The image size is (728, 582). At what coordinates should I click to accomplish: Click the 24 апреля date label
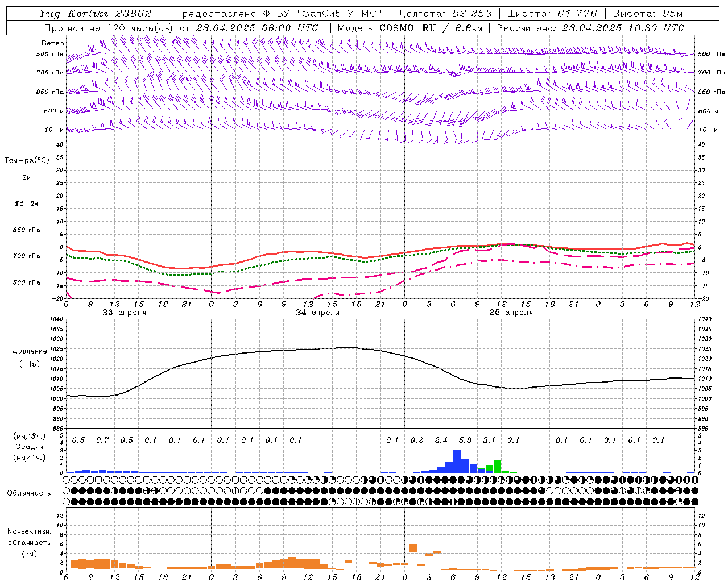(317, 313)
